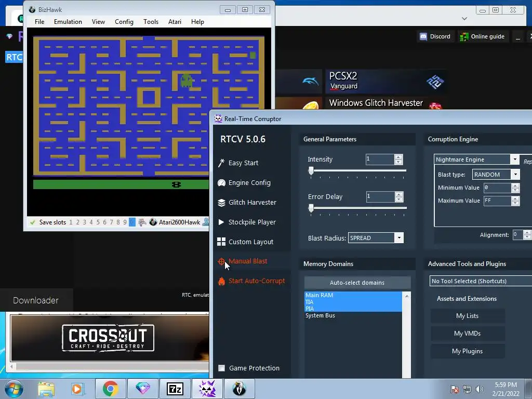
Task: Open RTC launcher gem taskbar icon
Action: click(x=143, y=389)
